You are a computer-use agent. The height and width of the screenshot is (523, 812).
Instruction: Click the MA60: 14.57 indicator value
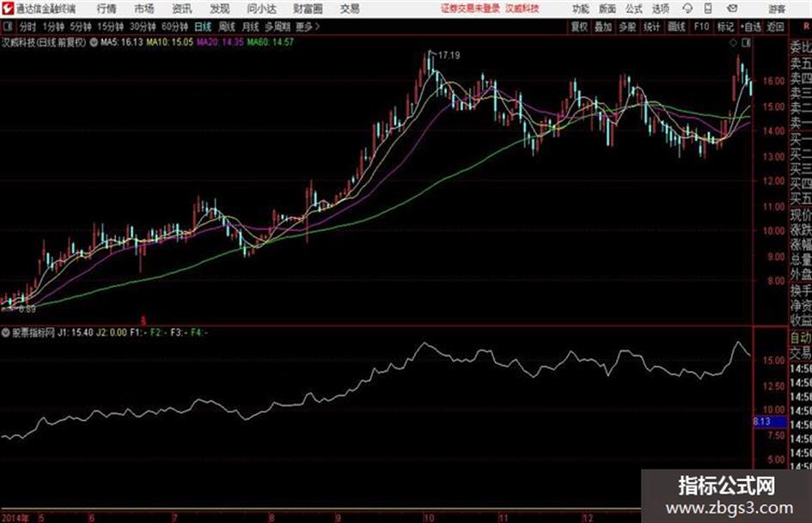click(271, 42)
